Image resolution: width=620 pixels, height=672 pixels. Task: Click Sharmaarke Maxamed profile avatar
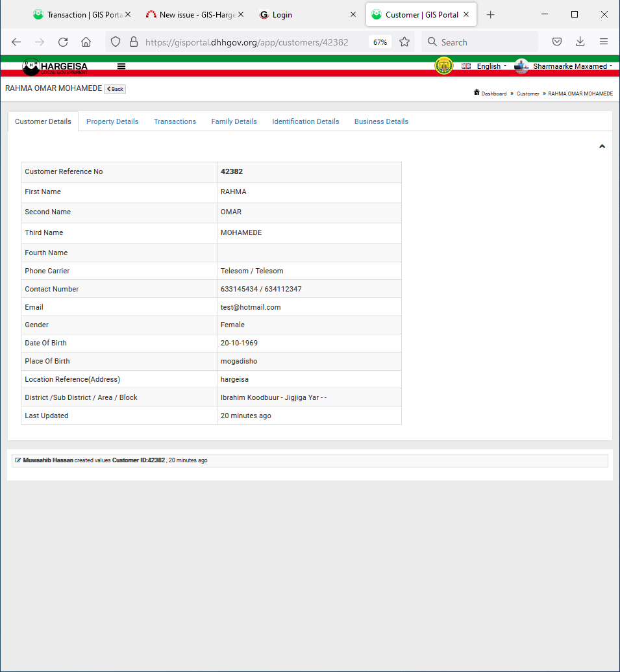pos(521,66)
